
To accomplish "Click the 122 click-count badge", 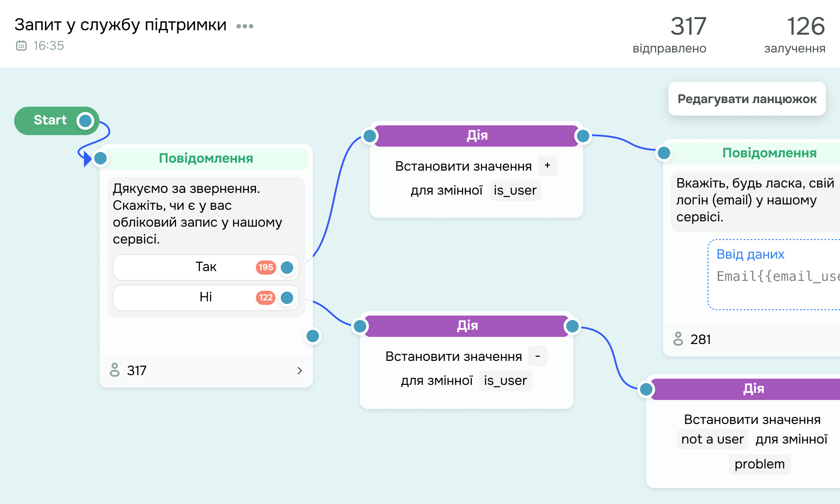I will [266, 297].
